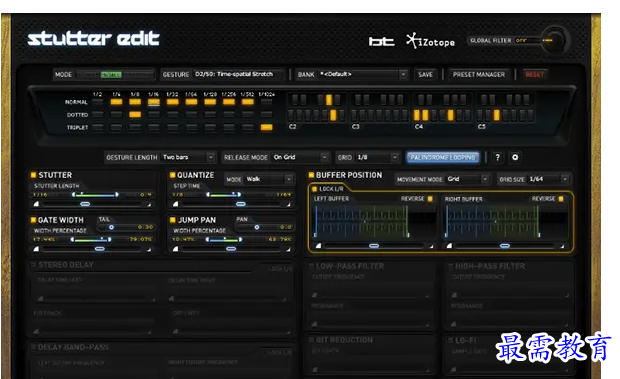Screen dimensions: 620x379
Task: Click the first lit white key labeled C4
Action: (416, 115)
